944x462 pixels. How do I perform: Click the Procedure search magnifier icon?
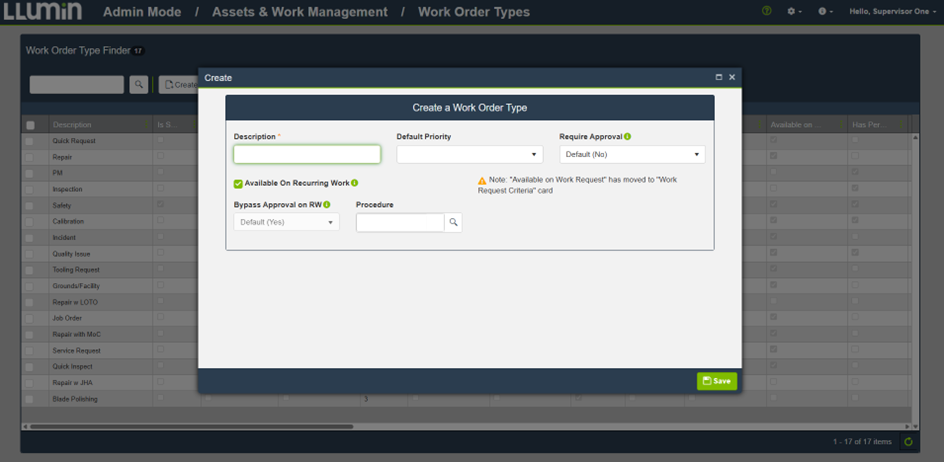pos(453,223)
